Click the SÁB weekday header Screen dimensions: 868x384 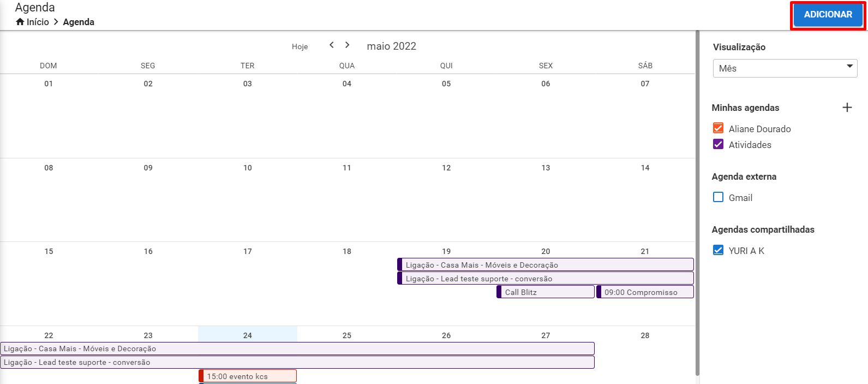pos(645,66)
